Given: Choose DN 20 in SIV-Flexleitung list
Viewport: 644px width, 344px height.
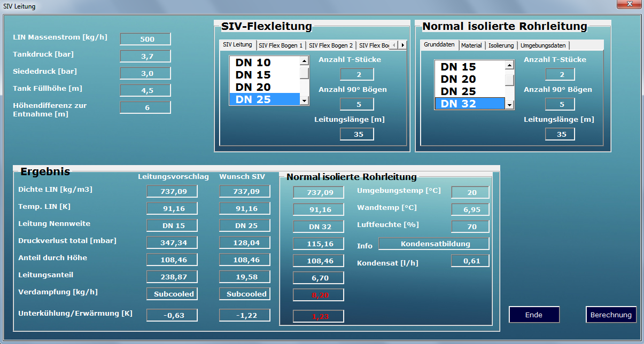Looking at the screenshot, I should (x=263, y=87).
